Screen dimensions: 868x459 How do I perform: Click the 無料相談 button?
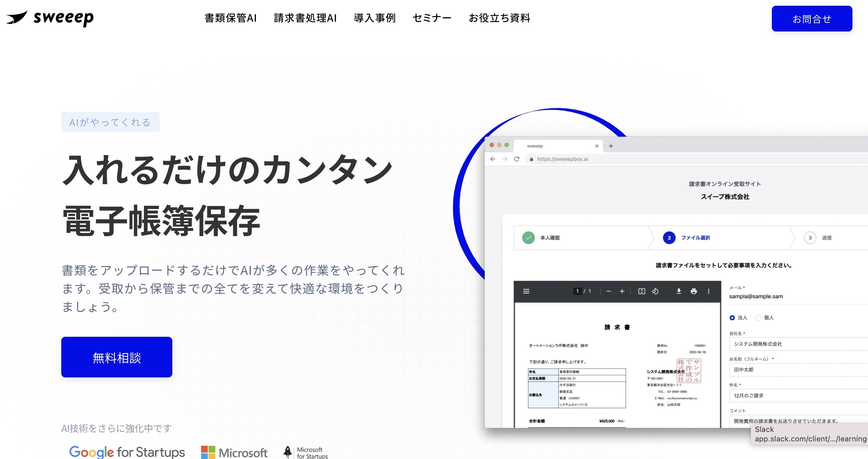pos(117,357)
